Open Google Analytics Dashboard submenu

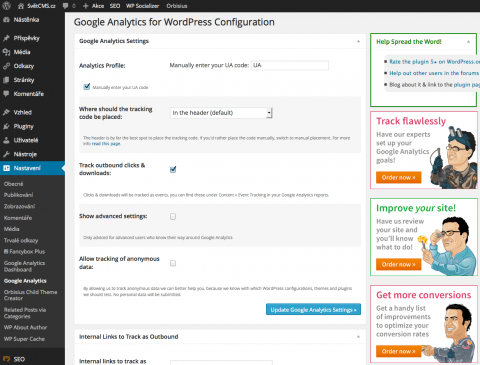pos(24,266)
